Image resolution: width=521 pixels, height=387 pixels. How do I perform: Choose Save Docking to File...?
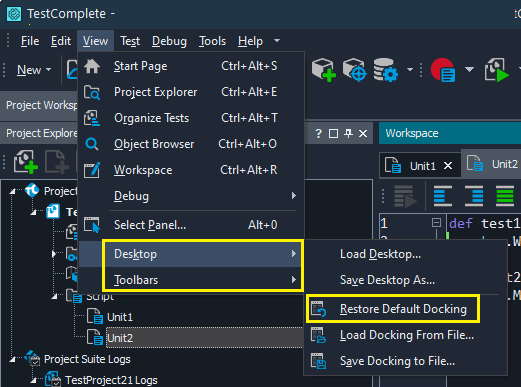[406, 361]
